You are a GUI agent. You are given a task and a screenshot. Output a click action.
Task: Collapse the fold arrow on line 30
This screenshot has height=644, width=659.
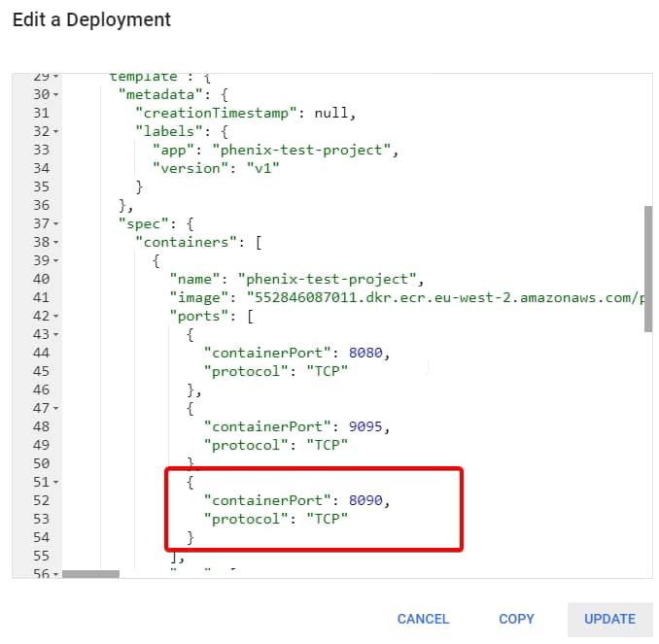tap(56, 95)
